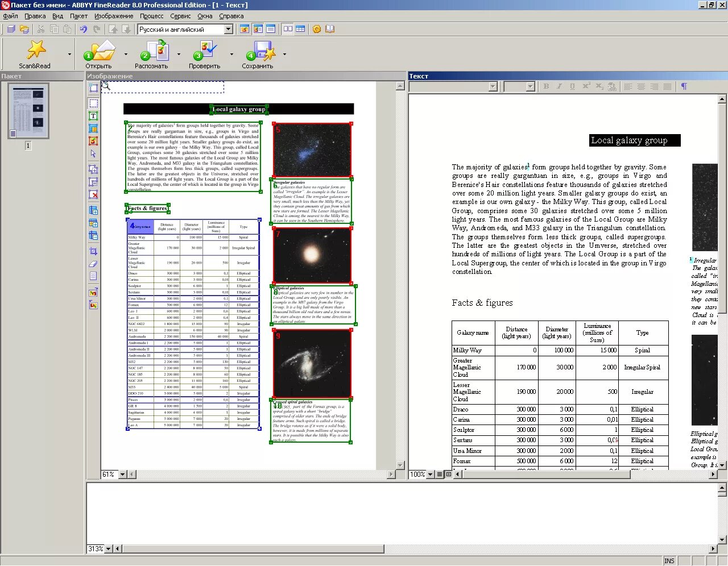The width and height of the screenshot is (728, 566).
Task: Click the delete area tool
Action: pyautogui.click(x=93, y=194)
